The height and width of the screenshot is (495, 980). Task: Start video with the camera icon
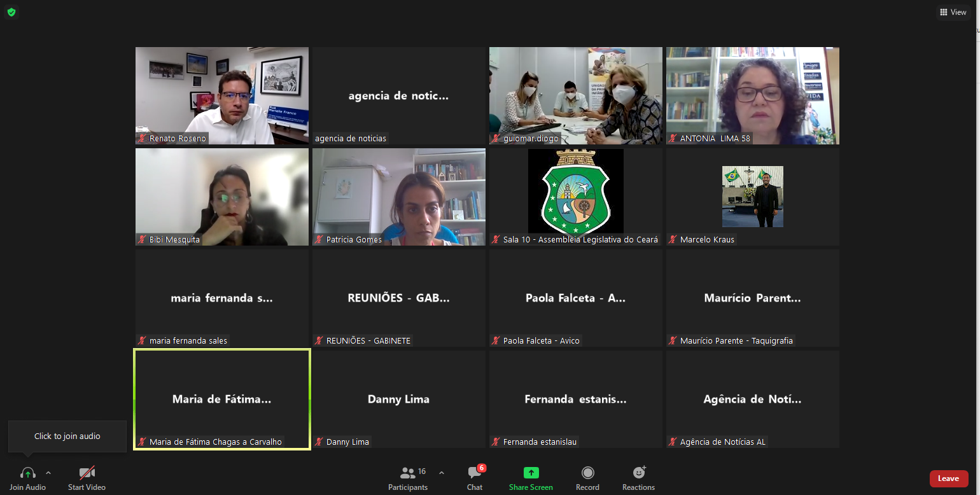(x=87, y=473)
